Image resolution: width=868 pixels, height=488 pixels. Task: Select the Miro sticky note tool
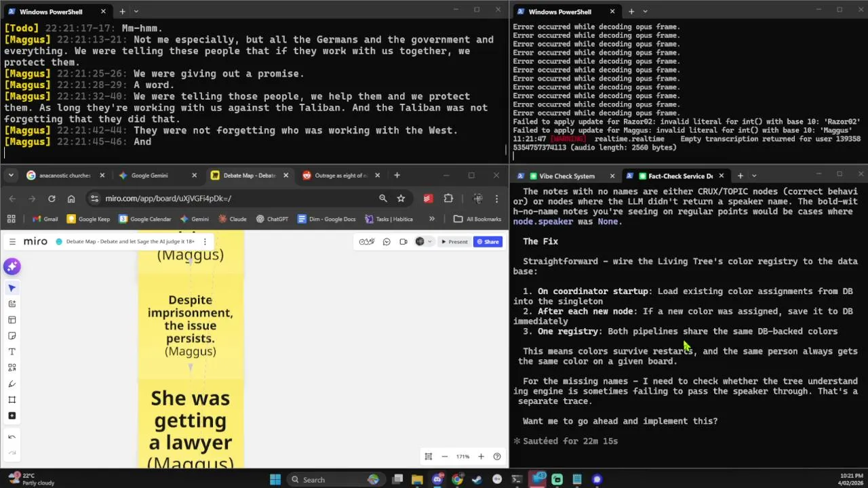(12, 335)
